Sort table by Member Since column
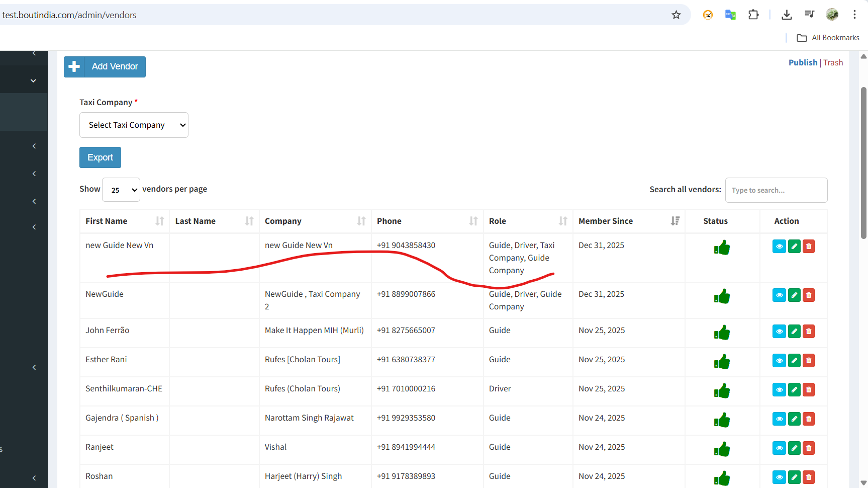The image size is (868, 488). (674, 221)
